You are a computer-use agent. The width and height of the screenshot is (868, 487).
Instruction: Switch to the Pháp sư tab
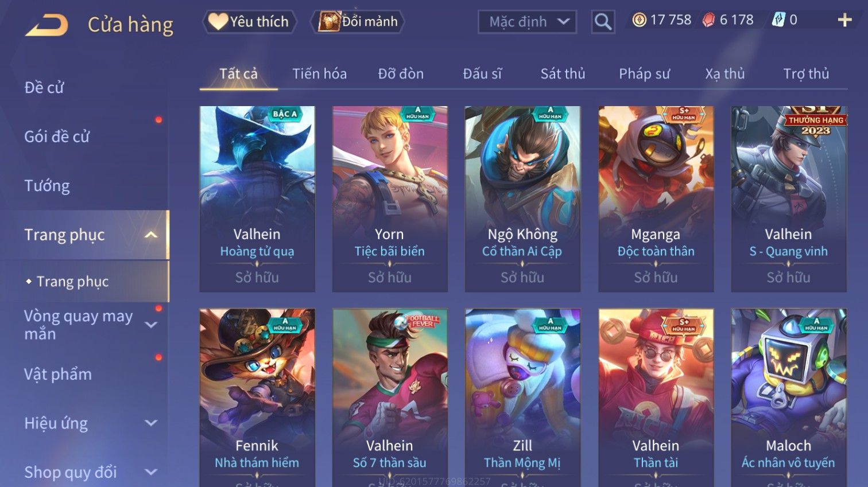[644, 73]
